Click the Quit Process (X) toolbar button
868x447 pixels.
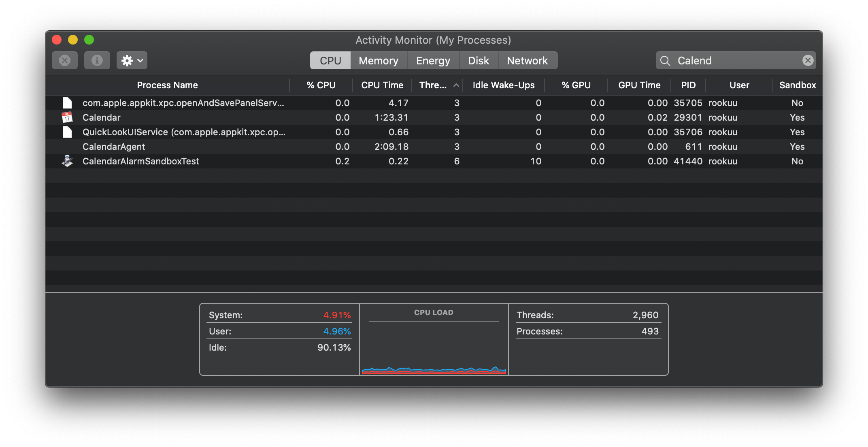[x=65, y=60]
